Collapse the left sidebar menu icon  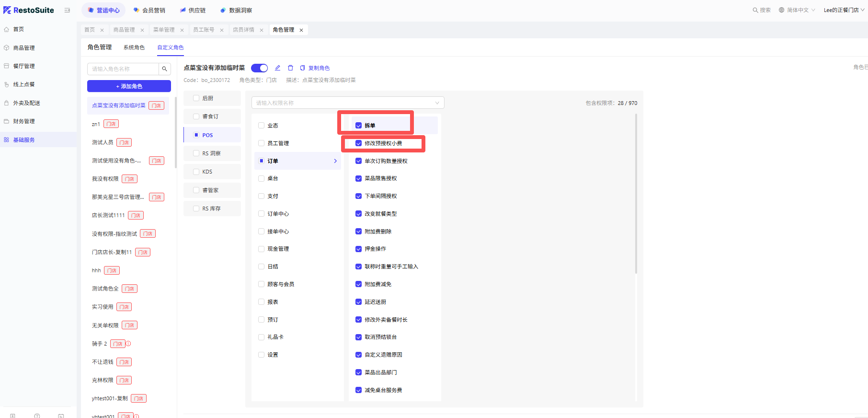tap(67, 10)
